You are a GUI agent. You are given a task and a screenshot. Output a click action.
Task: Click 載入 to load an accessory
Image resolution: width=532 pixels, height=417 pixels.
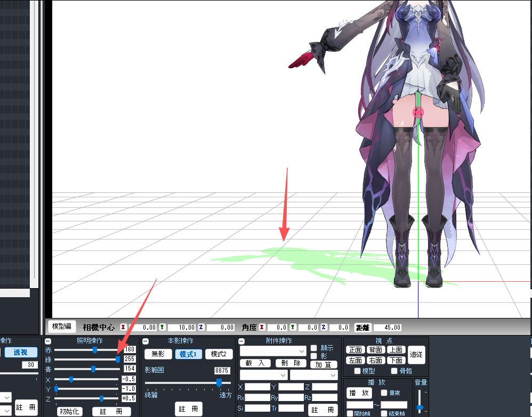pos(255,363)
